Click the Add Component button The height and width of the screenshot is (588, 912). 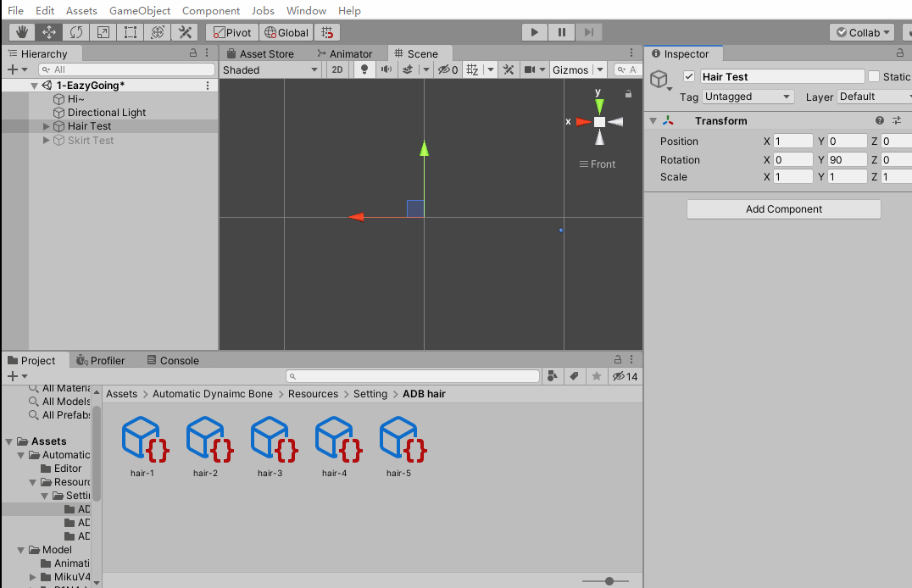point(782,208)
